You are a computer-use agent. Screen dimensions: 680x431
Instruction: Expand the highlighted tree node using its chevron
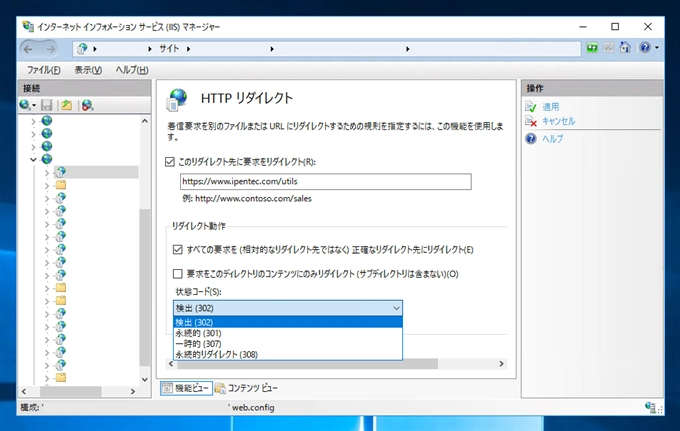tap(47, 173)
